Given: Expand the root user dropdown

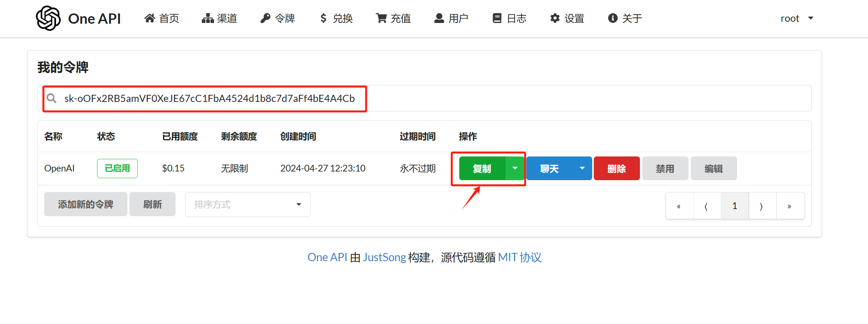Looking at the screenshot, I should pos(797,18).
